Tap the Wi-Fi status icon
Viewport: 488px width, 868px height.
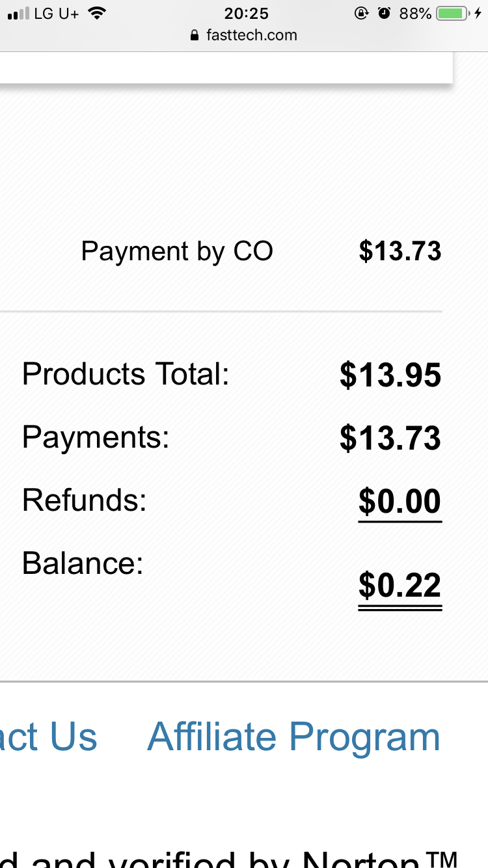(x=97, y=13)
